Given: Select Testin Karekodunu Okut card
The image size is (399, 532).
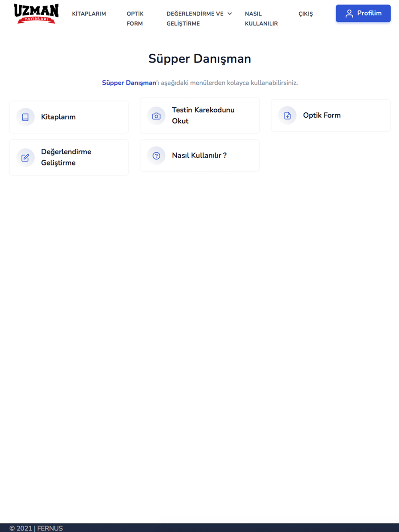Looking at the screenshot, I should pyautogui.click(x=200, y=116).
